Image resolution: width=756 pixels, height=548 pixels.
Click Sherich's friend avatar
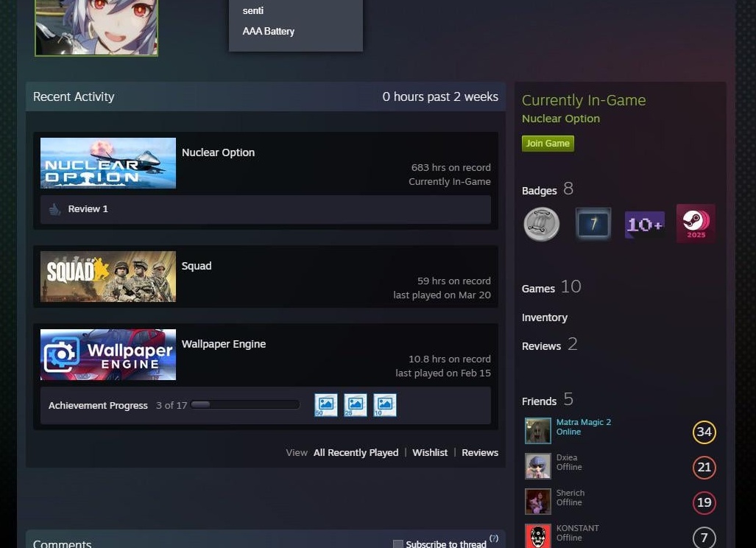click(x=537, y=501)
